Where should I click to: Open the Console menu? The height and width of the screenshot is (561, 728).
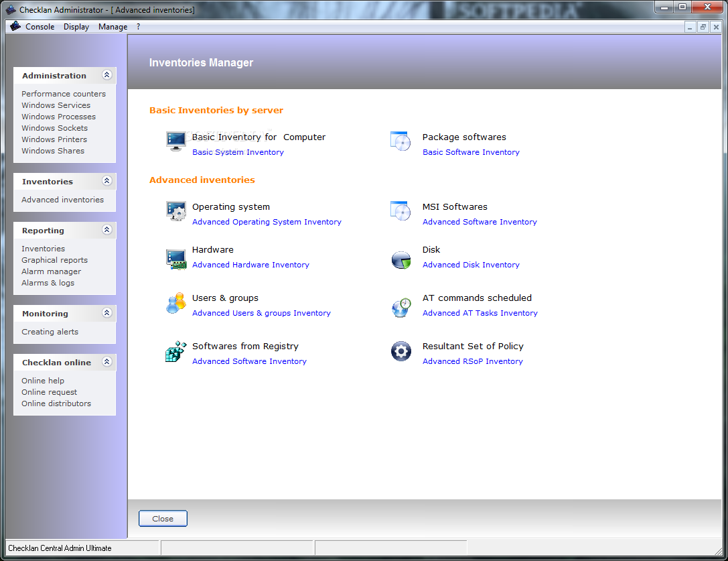(40, 27)
